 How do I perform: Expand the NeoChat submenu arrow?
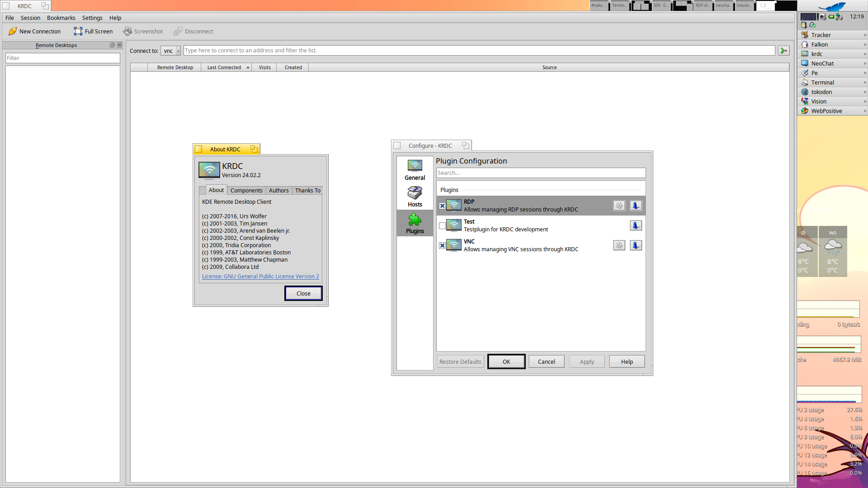tap(865, 63)
